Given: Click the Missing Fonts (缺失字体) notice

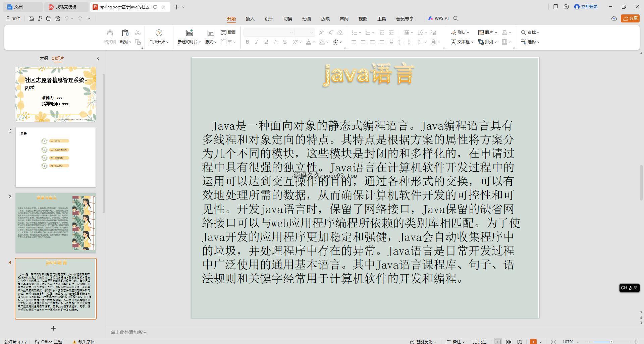Looking at the screenshot, I should (x=84, y=342).
